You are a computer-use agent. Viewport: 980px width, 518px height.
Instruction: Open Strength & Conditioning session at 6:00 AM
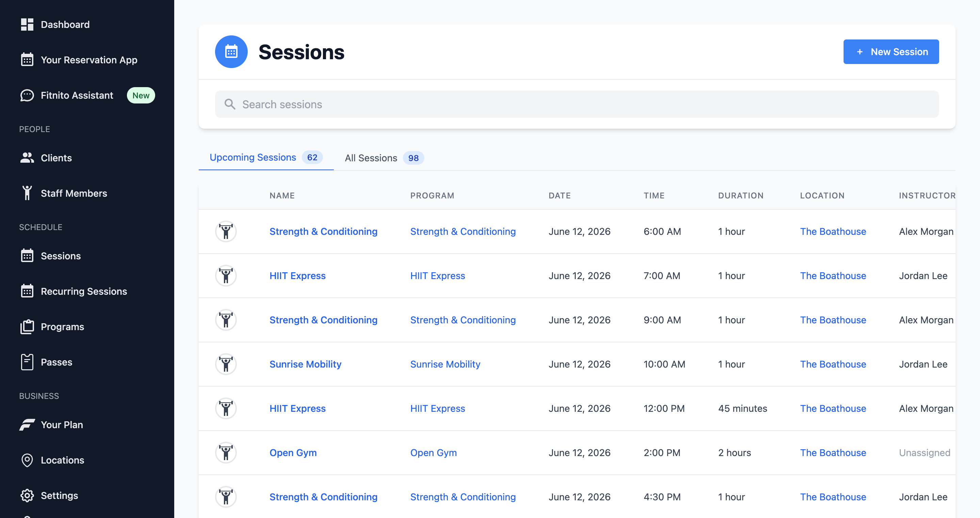click(323, 231)
